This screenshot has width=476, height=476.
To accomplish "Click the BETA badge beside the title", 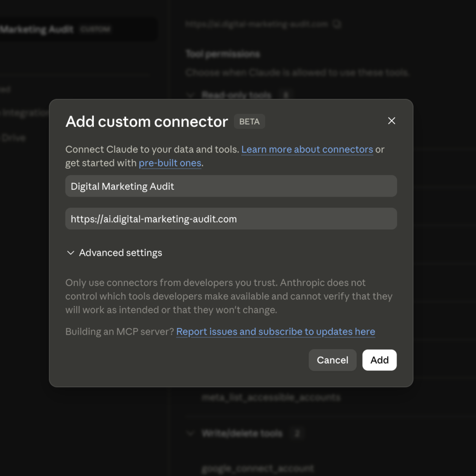I will tap(249, 121).
